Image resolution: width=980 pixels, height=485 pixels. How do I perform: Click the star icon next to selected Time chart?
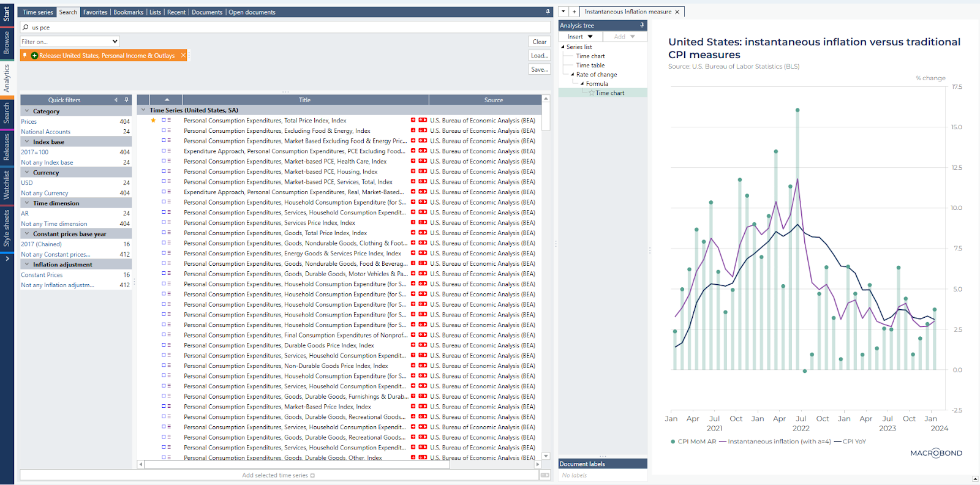[x=592, y=93]
